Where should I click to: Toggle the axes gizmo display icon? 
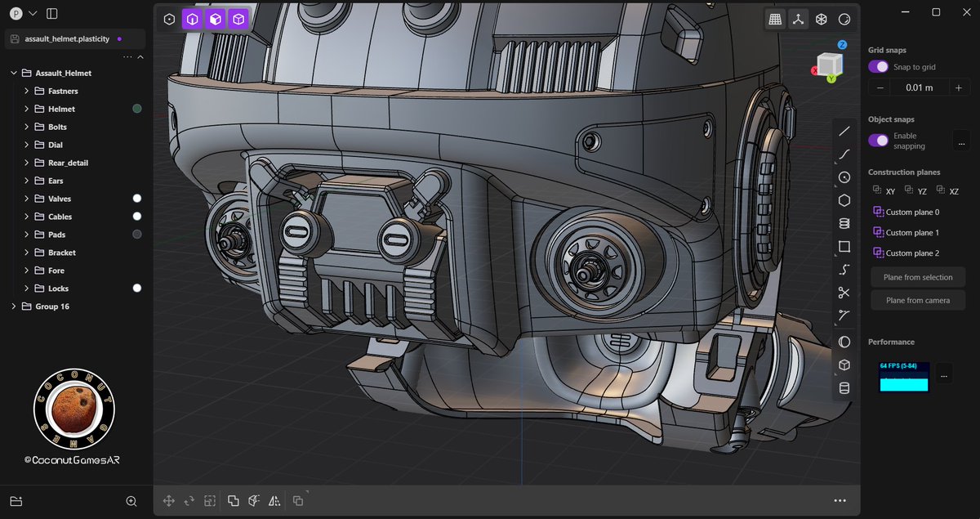pyautogui.click(x=799, y=18)
